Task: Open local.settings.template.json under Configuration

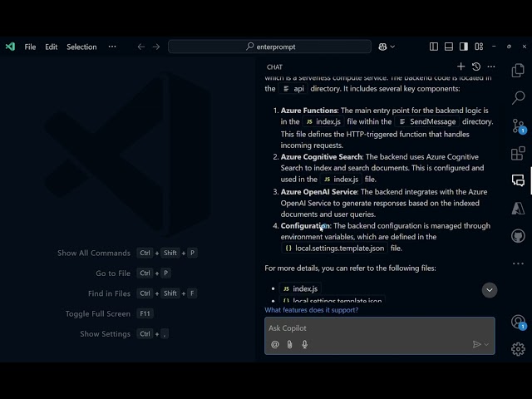Action: [x=334, y=248]
